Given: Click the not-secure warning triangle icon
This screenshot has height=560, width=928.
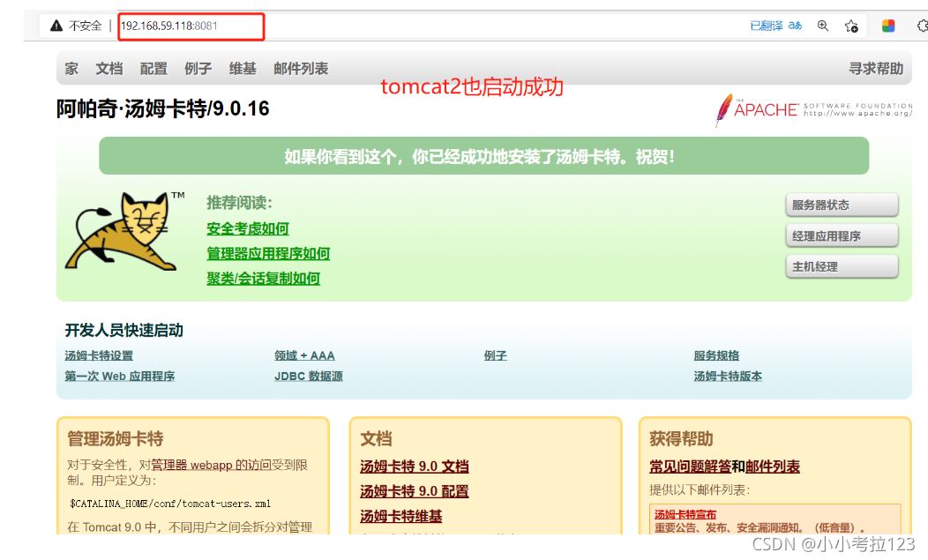Looking at the screenshot, I should [x=56, y=26].
